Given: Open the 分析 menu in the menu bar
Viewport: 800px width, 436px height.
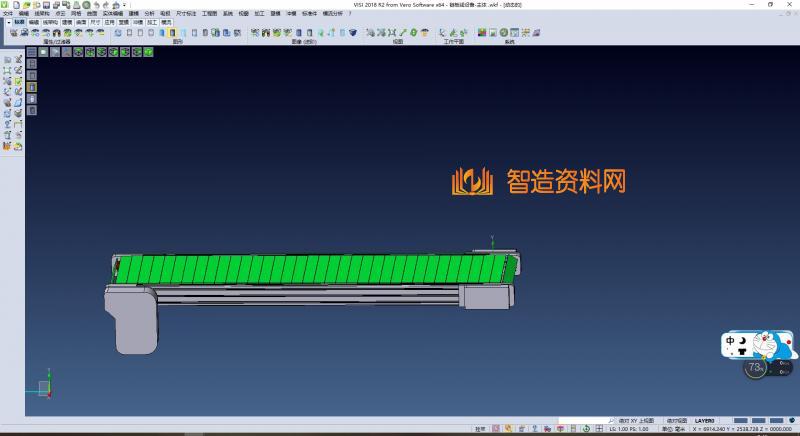Looking at the screenshot, I should 149,14.
